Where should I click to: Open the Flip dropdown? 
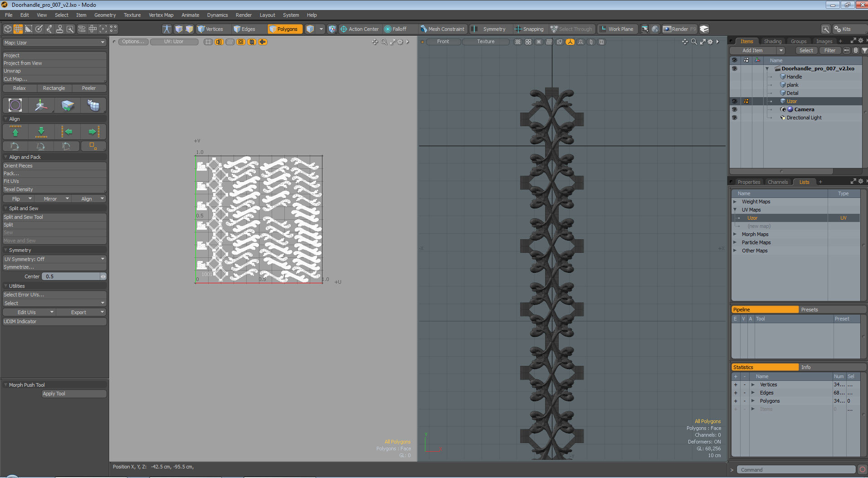click(18, 199)
